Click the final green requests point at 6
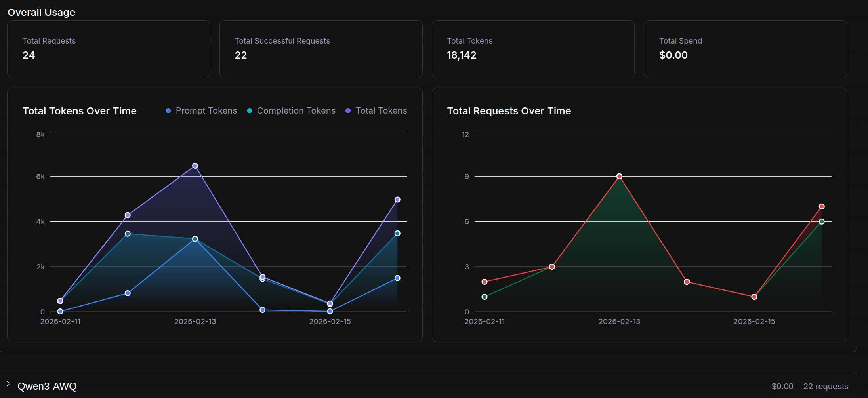 [x=822, y=221]
